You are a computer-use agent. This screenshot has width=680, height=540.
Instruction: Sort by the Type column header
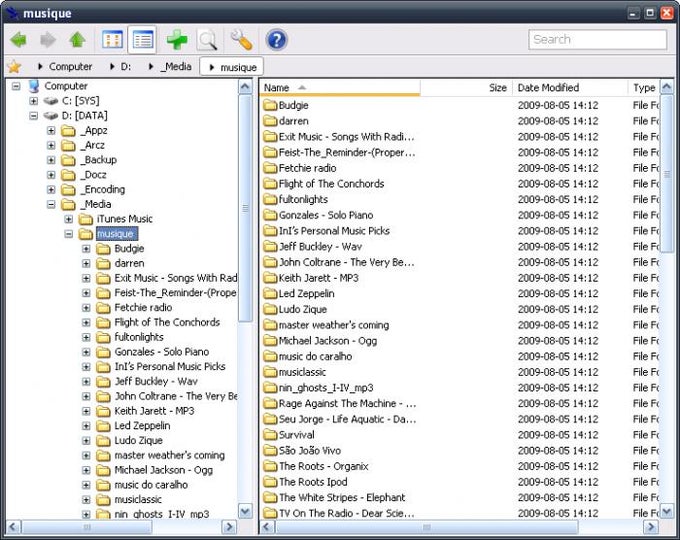[644, 88]
